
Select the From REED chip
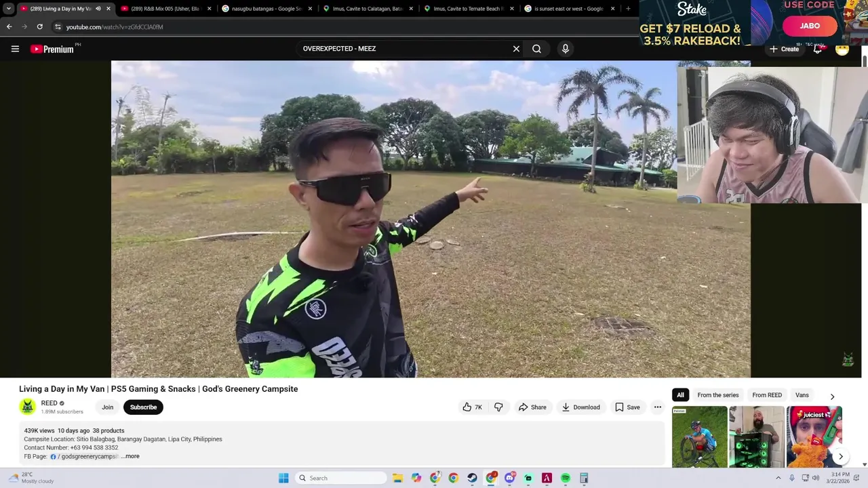click(767, 395)
